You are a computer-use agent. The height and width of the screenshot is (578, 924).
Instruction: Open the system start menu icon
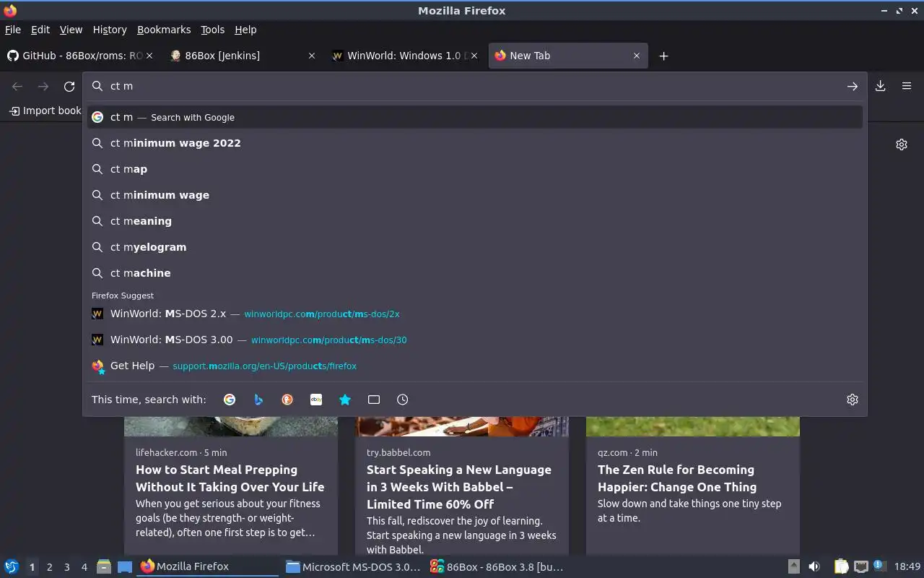click(x=11, y=567)
